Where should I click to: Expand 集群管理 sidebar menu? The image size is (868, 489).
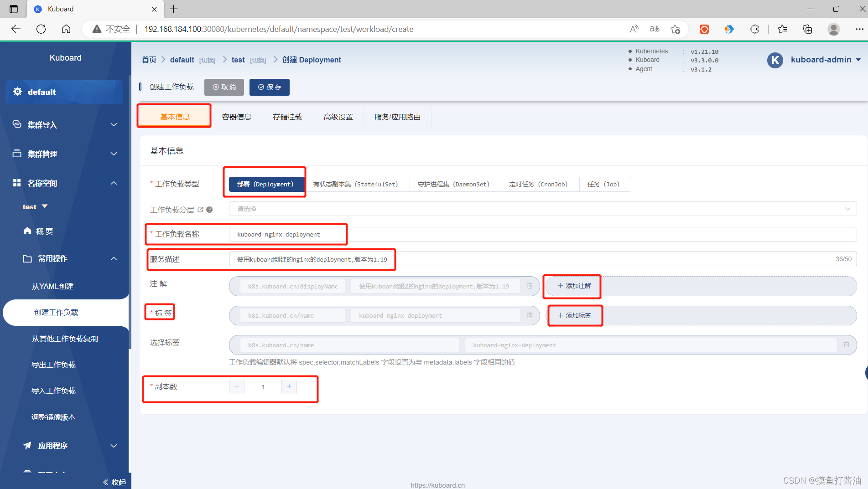[64, 154]
